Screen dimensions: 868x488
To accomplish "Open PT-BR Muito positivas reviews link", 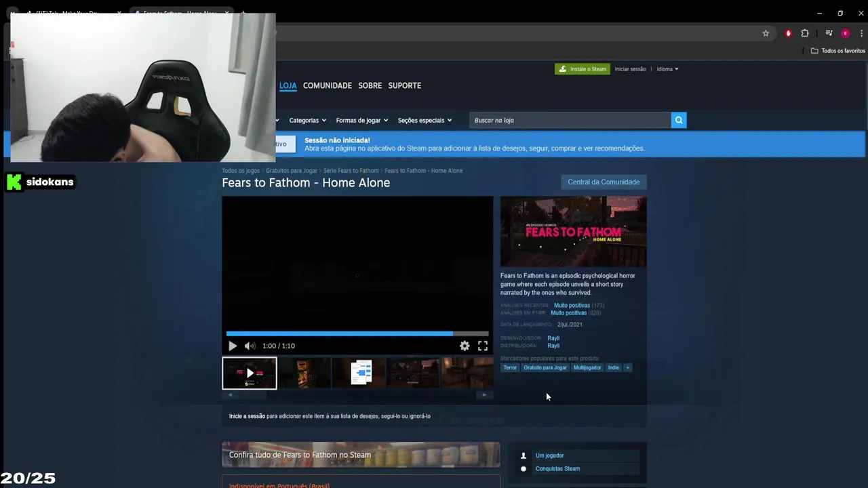I will (x=569, y=313).
